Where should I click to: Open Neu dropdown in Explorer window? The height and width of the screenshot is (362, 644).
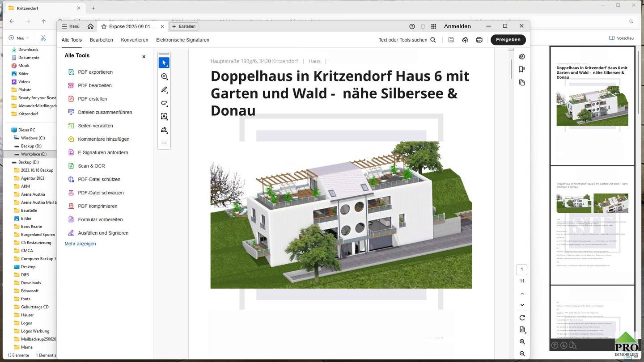coord(19,38)
